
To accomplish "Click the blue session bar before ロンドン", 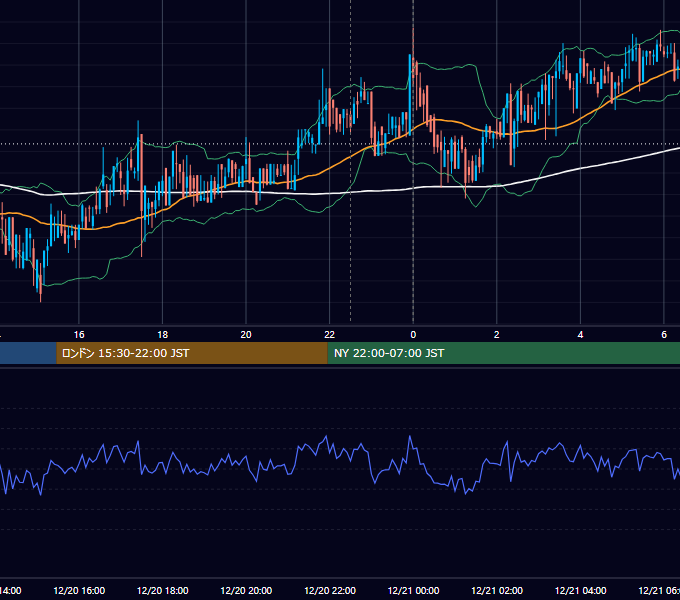I will point(28,353).
